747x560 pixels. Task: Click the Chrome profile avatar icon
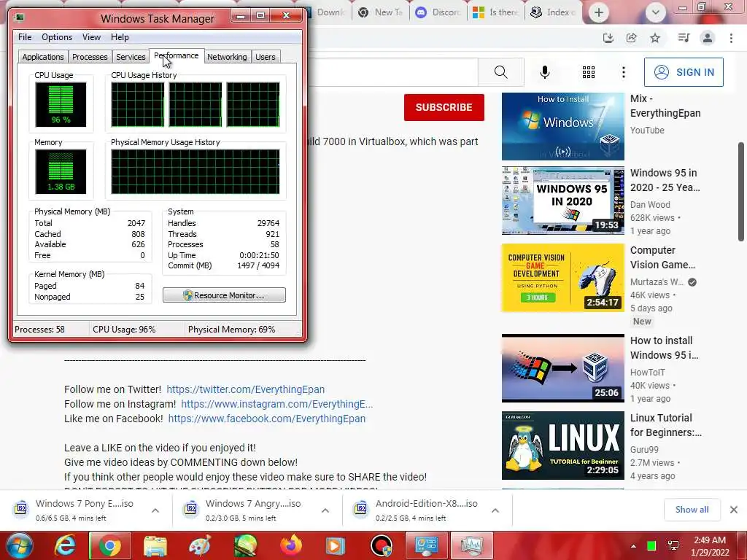[708, 38]
